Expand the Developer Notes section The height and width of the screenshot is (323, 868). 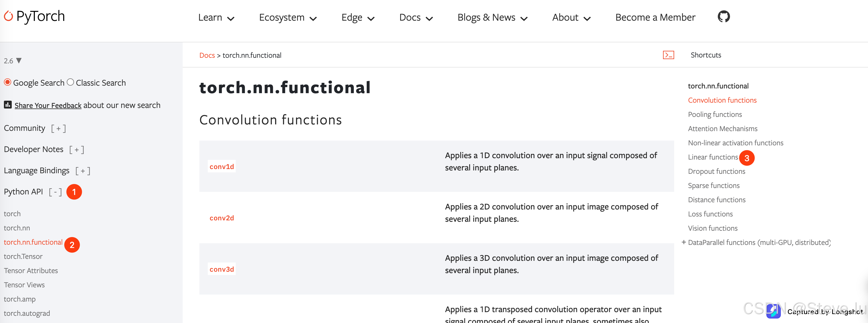pyautogui.click(x=77, y=150)
